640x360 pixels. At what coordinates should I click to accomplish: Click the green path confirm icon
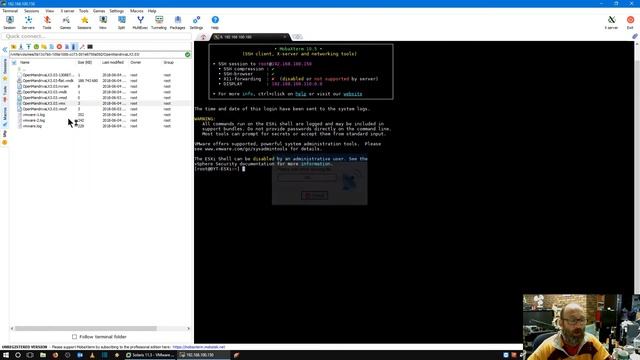pyautogui.click(x=187, y=54)
